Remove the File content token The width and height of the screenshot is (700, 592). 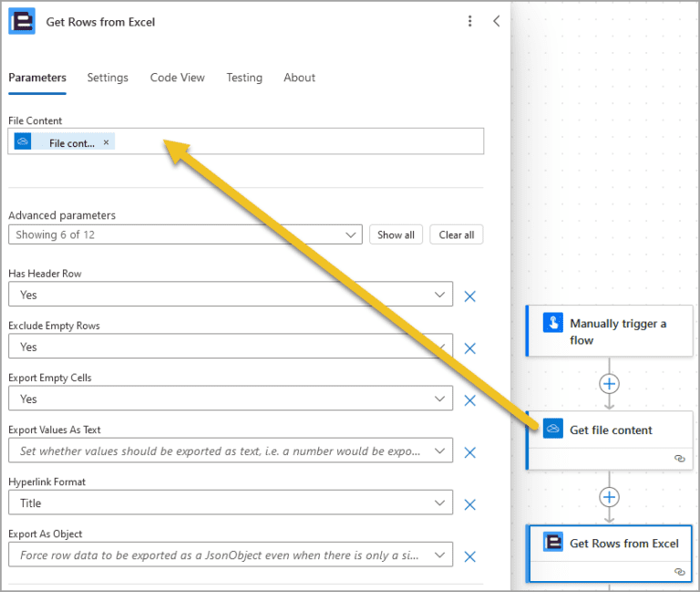107,142
